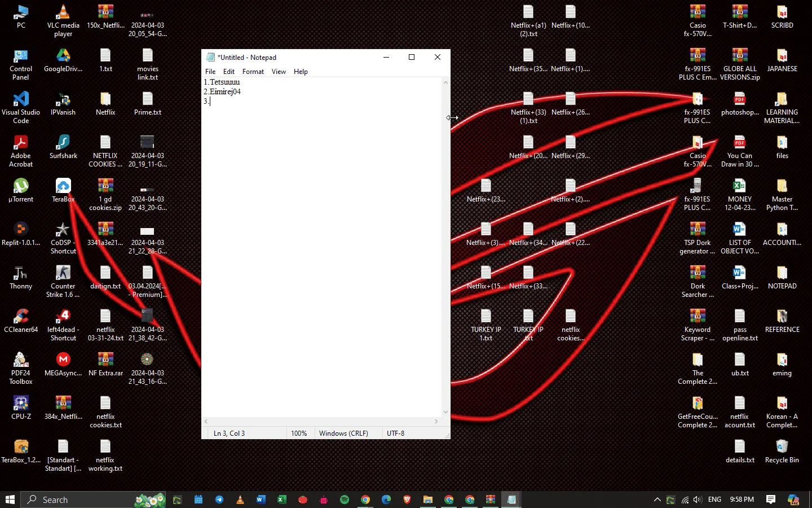
Task: Open the notification center icon
Action: (x=771, y=500)
